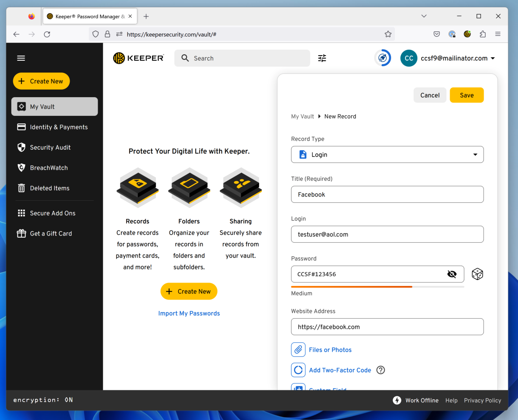Screen dimensions: 518x420
Task: Click the Sharing illustration icon
Action: [241, 188]
